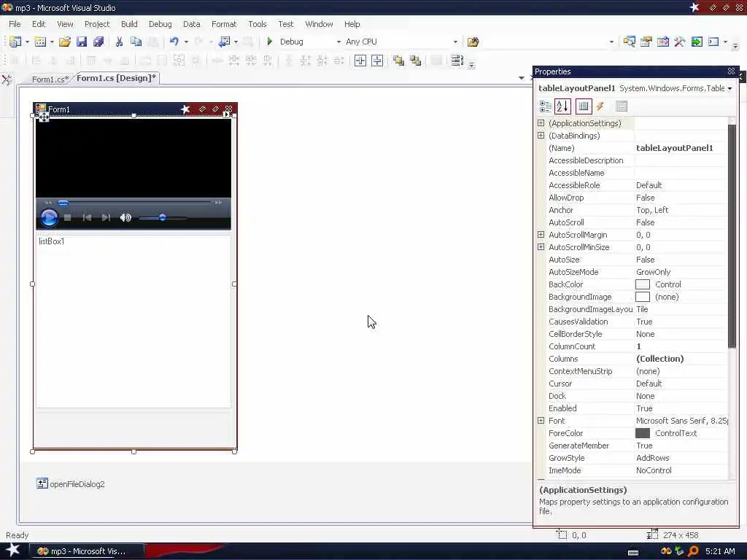This screenshot has width=747, height=560.
Task: Sort properties with the Alphabetical A-Z icon
Action: (562, 106)
